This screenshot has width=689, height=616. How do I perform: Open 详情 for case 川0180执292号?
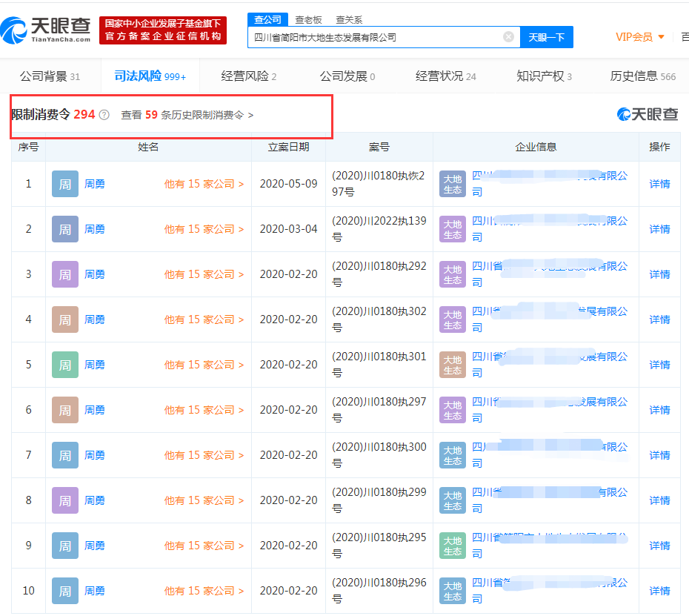(x=659, y=274)
